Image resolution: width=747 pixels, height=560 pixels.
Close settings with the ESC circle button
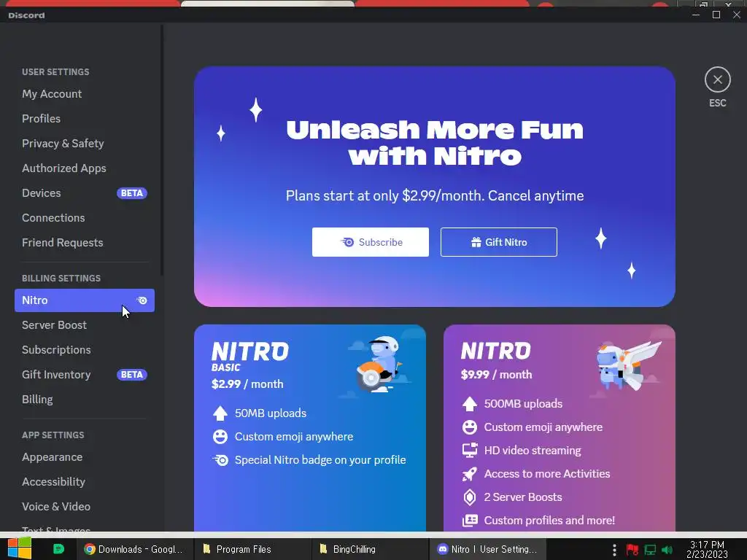(718, 79)
